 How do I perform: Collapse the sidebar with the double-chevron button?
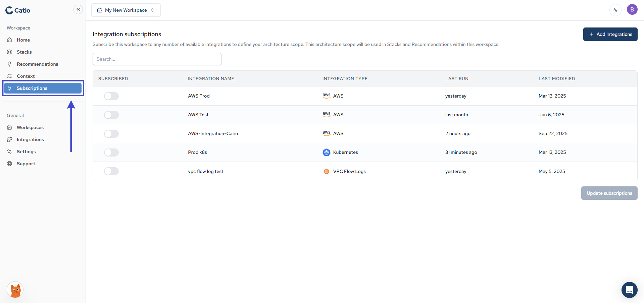click(x=78, y=9)
